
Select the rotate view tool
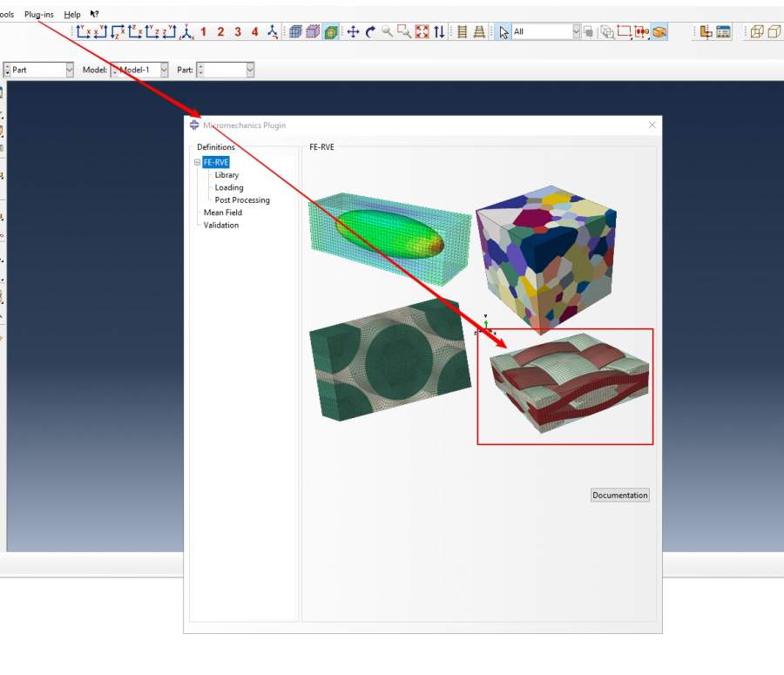click(370, 32)
